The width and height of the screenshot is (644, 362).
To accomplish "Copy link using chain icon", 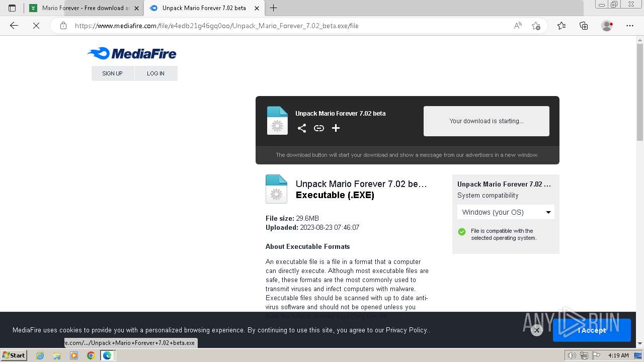I will tap(319, 128).
